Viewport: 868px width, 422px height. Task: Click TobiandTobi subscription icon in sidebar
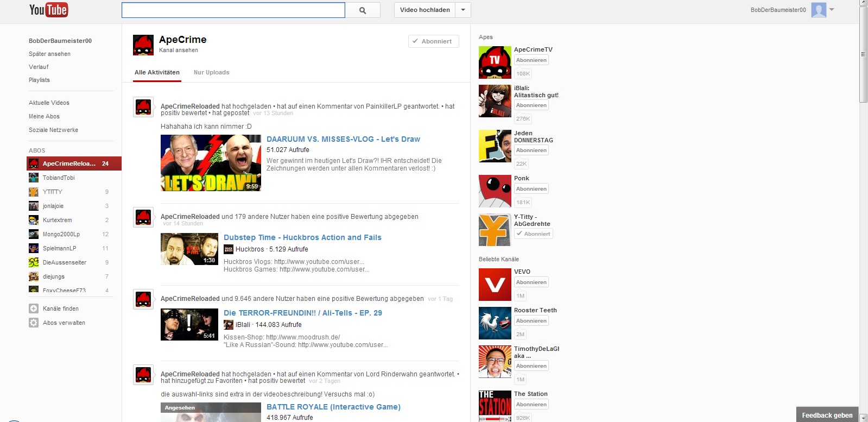[34, 178]
